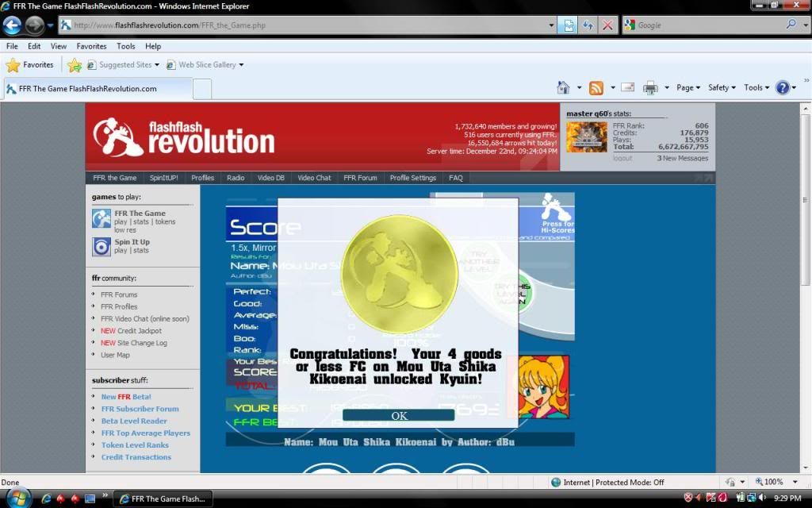Click the orange RSS feeds icon
Screen dimensions: 812x508
[x=596, y=88]
